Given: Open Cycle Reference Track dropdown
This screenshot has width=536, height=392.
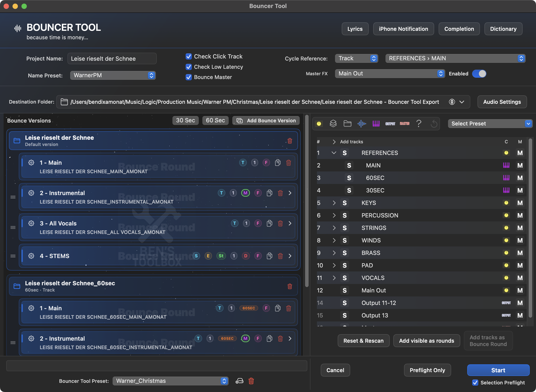Looking at the screenshot, I should click(x=356, y=58).
